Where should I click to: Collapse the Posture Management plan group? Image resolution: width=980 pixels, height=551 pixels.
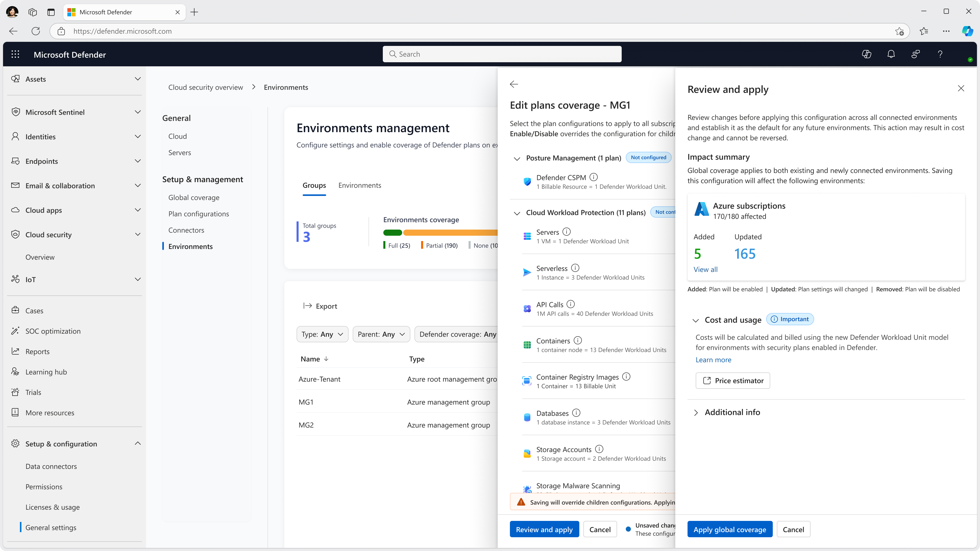click(517, 159)
